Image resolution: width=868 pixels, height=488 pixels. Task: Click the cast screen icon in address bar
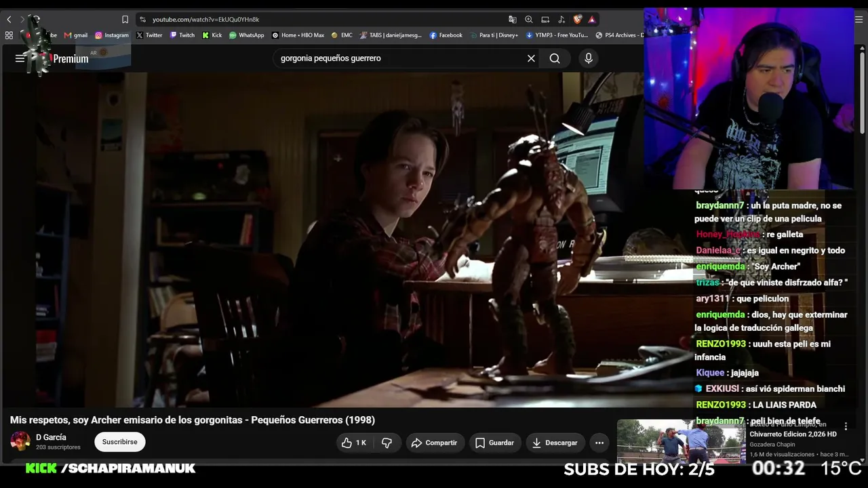click(545, 19)
